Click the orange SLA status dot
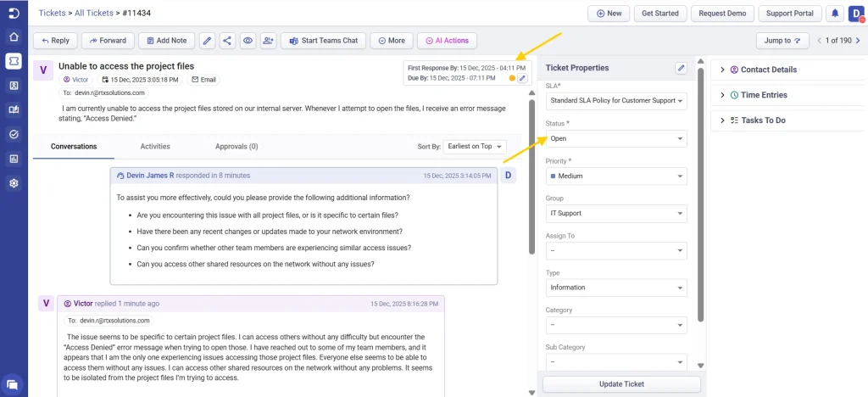Viewport: 868px width, 397px height. click(512, 78)
